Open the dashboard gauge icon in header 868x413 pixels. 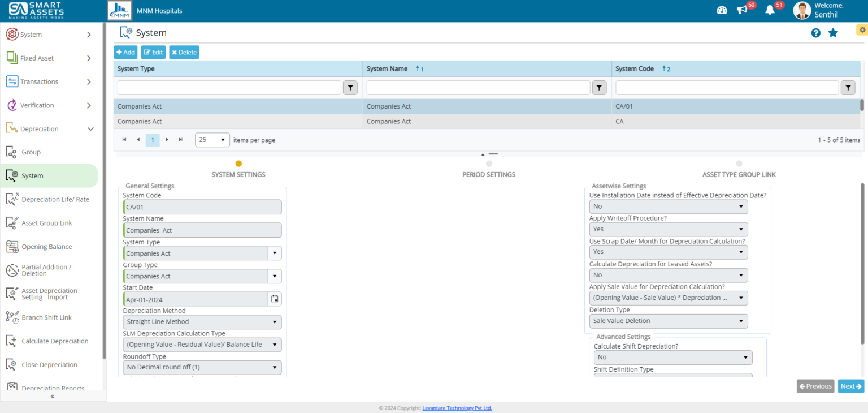(x=722, y=10)
